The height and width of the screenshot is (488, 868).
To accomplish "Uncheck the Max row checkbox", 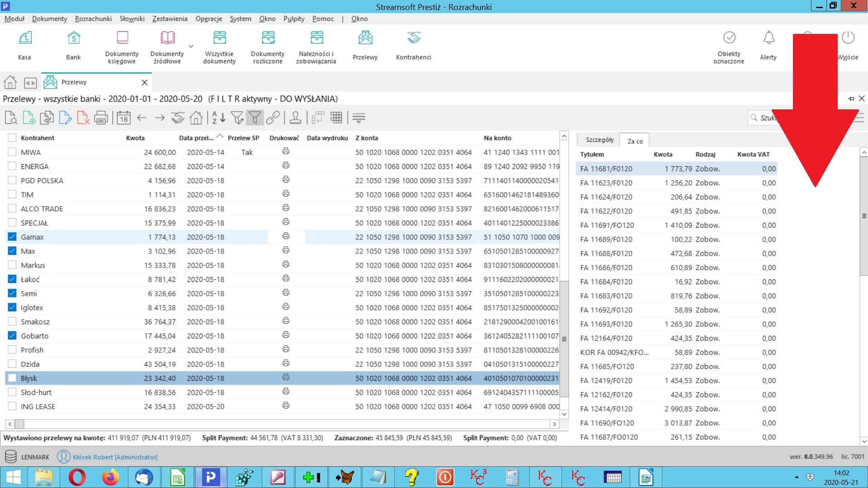I will (12, 251).
